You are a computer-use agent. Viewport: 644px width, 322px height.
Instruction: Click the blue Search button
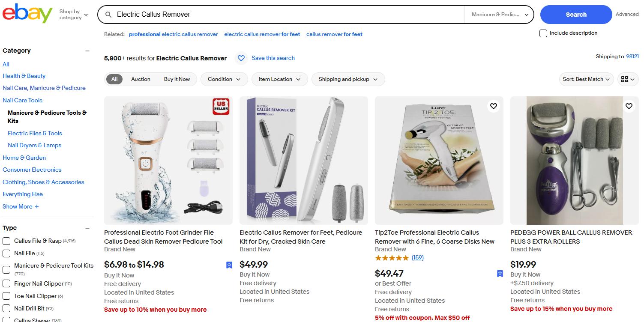(x=575, y=14)
